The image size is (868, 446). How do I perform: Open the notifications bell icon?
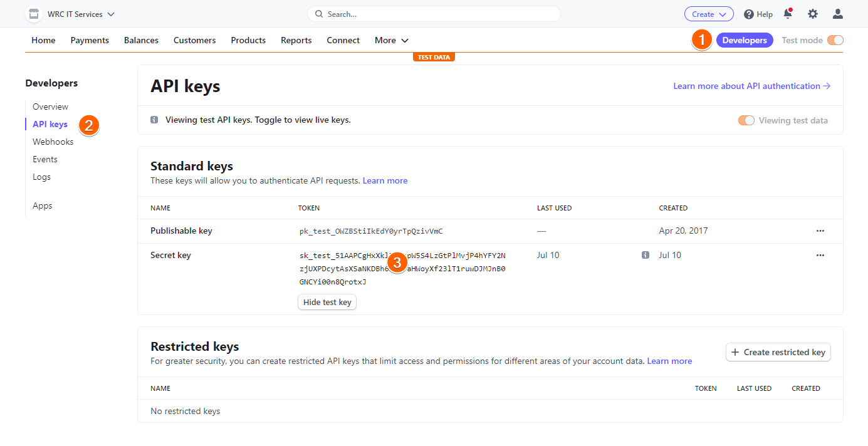[x=788, y=14]
